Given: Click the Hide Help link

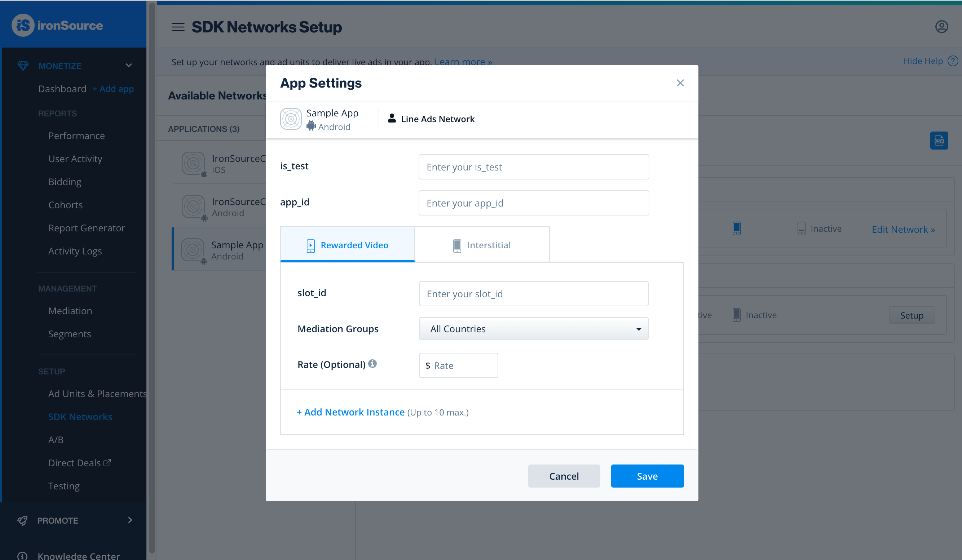Looking at the screenshot, I should [923, 61].
